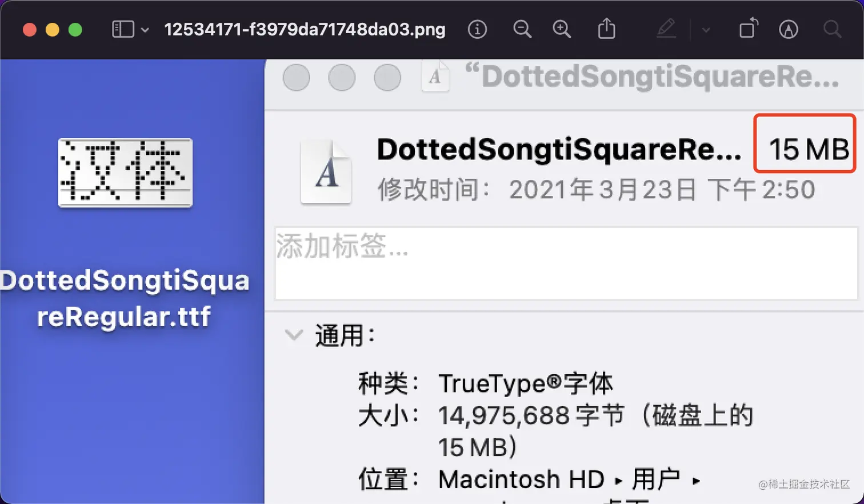
Task: Click the TrueType®字体 kind value
Action: (526, 383)
